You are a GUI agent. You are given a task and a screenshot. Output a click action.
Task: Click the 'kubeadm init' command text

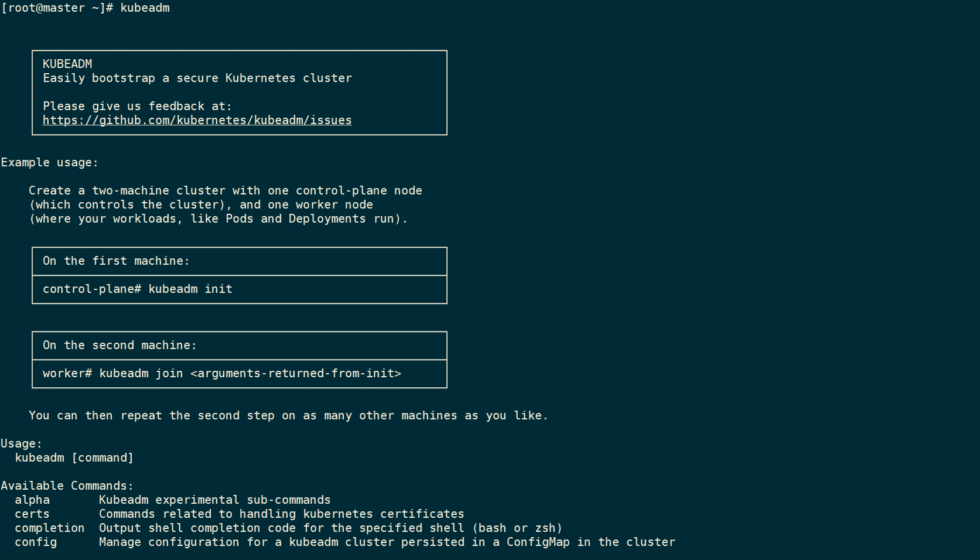click(x=190, y=289)
